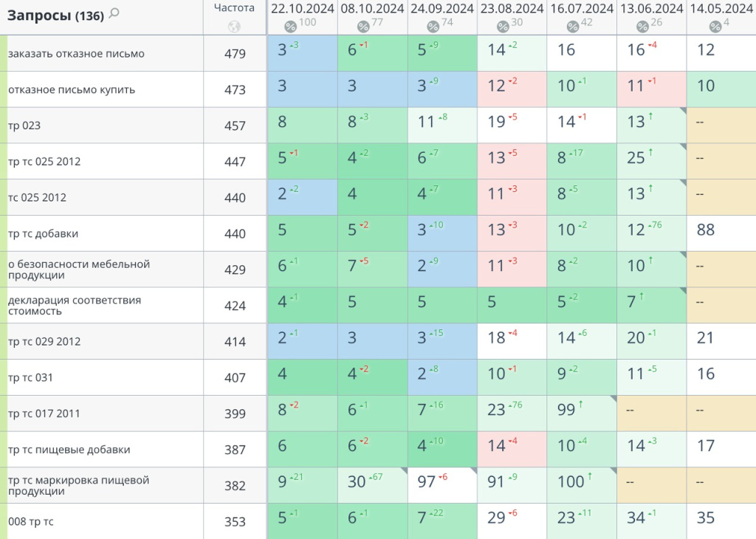The image size is (756, 539).
Task: Click the Запросы (136) column header
Action: (55, 15)
